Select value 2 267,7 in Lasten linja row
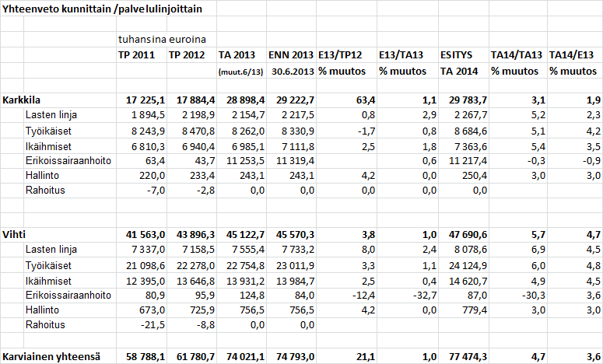 pos(471,115)
